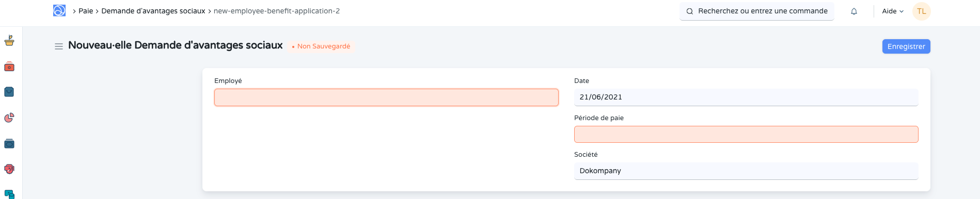980x199 pixels.
Task: Open the Date field showing 21/06/2021
Action: click(746, 97)
